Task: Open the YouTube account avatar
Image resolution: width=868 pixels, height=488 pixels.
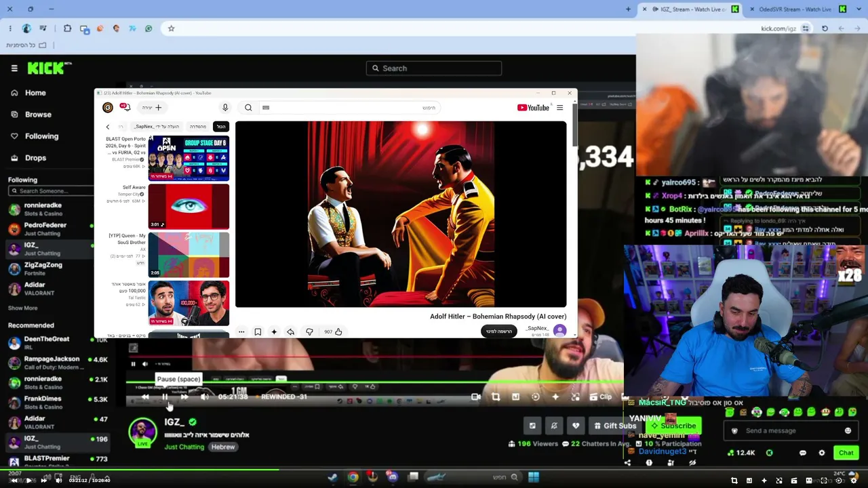Action: (108, 107)
